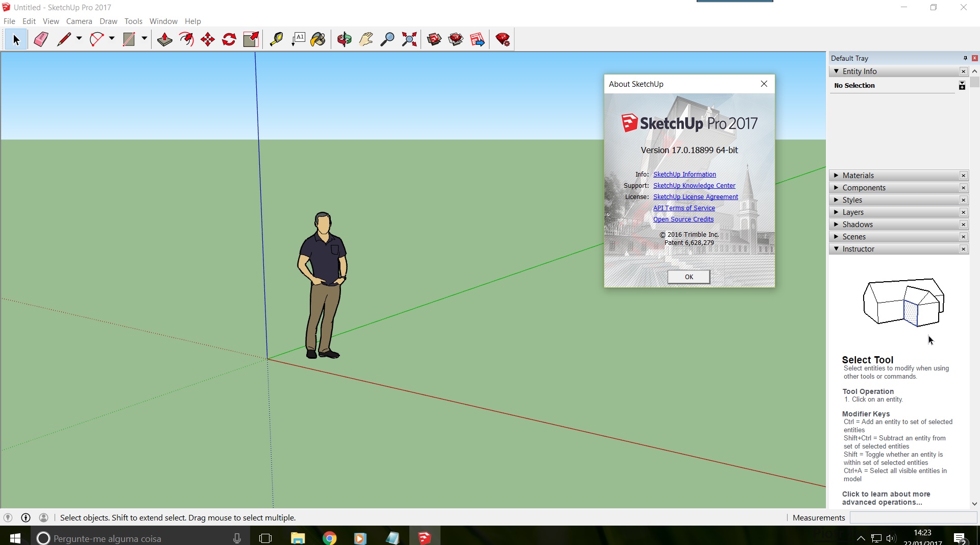Select the Zoom magnifier tool
The image size is (980, 545).
[387, 39]
